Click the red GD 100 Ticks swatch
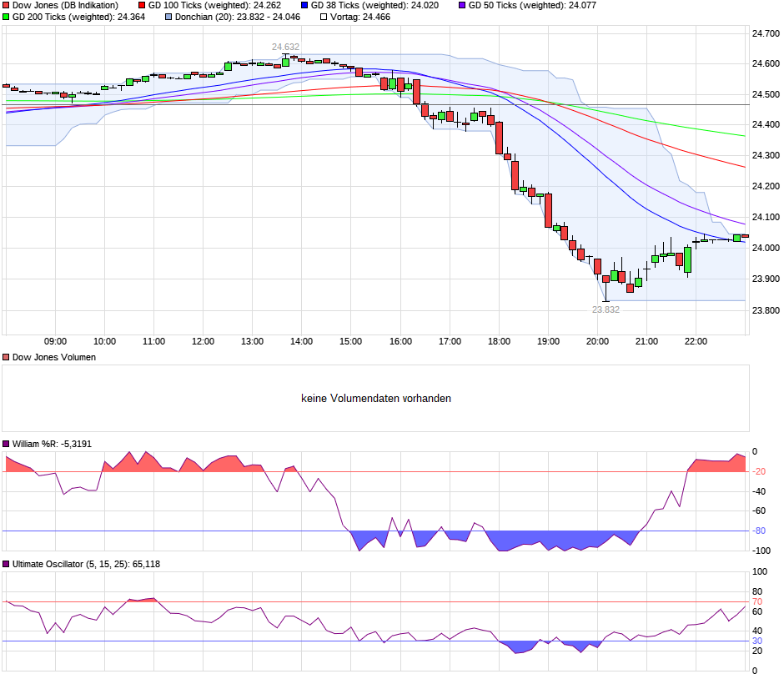The image size is (784, 679). coord(142,6)
